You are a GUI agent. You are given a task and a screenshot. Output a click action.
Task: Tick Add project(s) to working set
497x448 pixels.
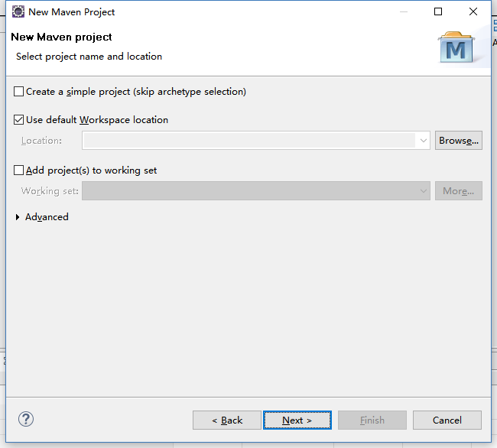tap(18, 170)
